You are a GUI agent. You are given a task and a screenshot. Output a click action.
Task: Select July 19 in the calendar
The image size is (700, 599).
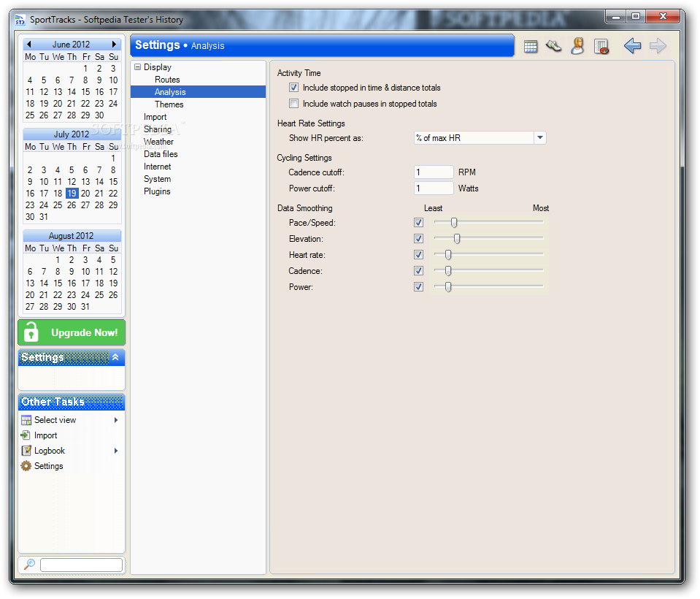(72, 194)
